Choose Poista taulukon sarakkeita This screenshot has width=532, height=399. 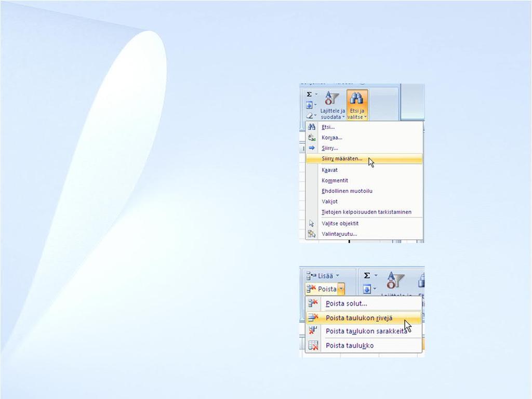pyautogui.click(x=364, y=331)
